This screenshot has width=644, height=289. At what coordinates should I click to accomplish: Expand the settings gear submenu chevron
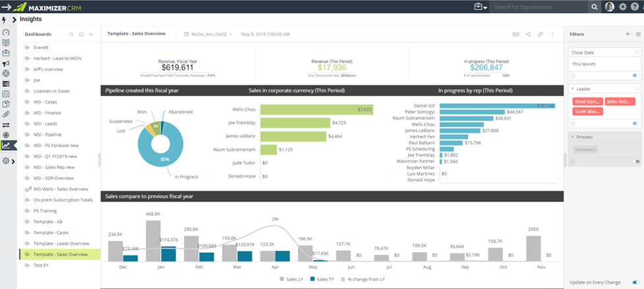tap(14, 161)
